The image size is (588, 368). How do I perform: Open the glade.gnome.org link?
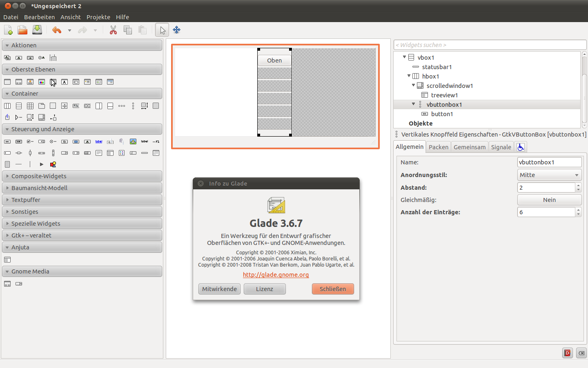[276, 275]
